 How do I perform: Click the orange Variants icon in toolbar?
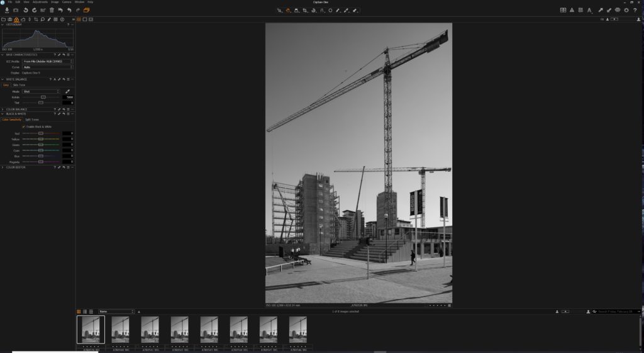coord(87,10)
